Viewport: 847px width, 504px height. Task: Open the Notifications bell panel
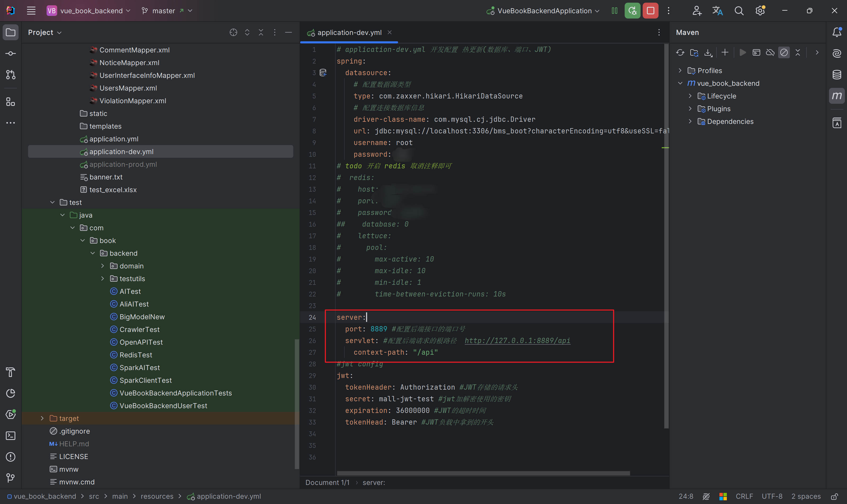tap(837, 32)
